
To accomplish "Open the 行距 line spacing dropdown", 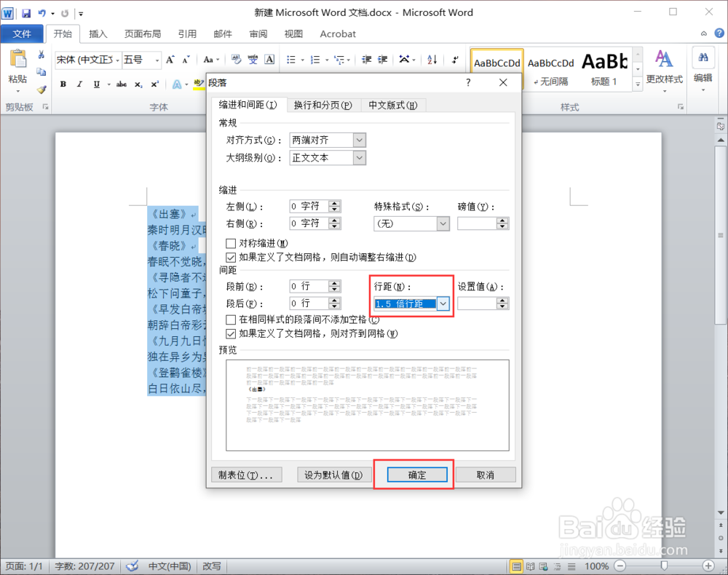I will point(443,304).
